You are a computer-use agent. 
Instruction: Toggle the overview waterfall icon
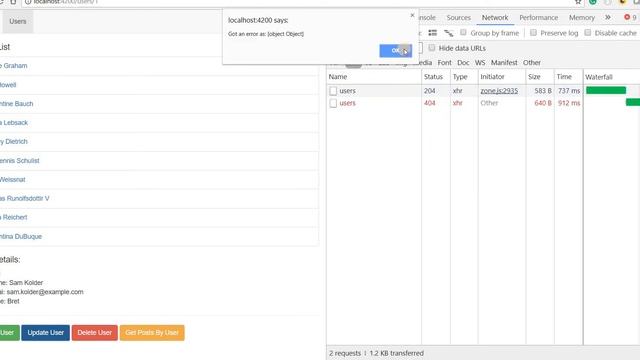449,33
